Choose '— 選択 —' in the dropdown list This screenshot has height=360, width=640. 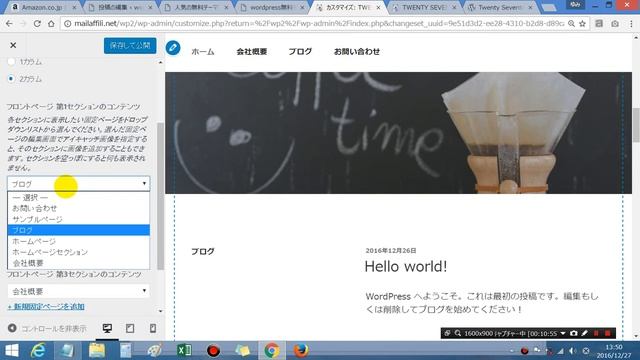pos(78,197)
